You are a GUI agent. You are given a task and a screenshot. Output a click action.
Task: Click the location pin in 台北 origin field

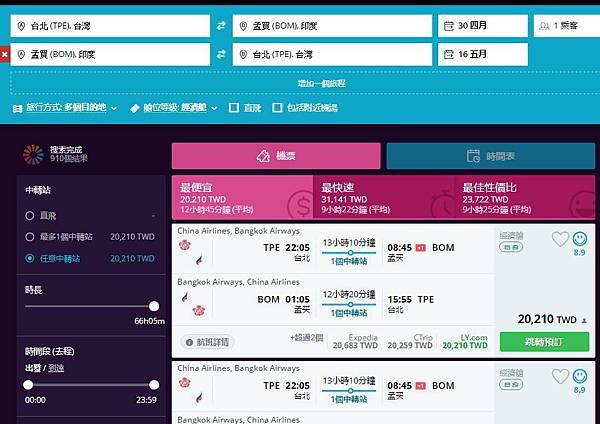coord(21,26)
